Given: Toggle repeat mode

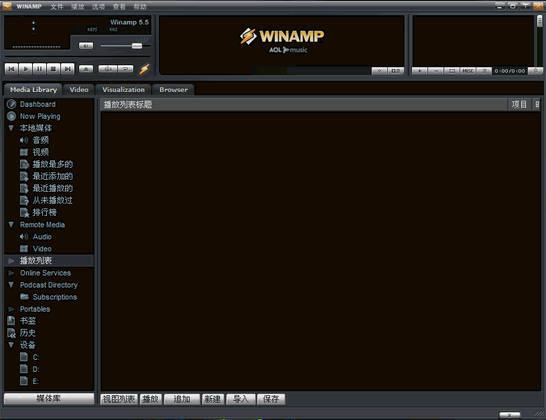Looking at the screenshot, I should point(125,69).
